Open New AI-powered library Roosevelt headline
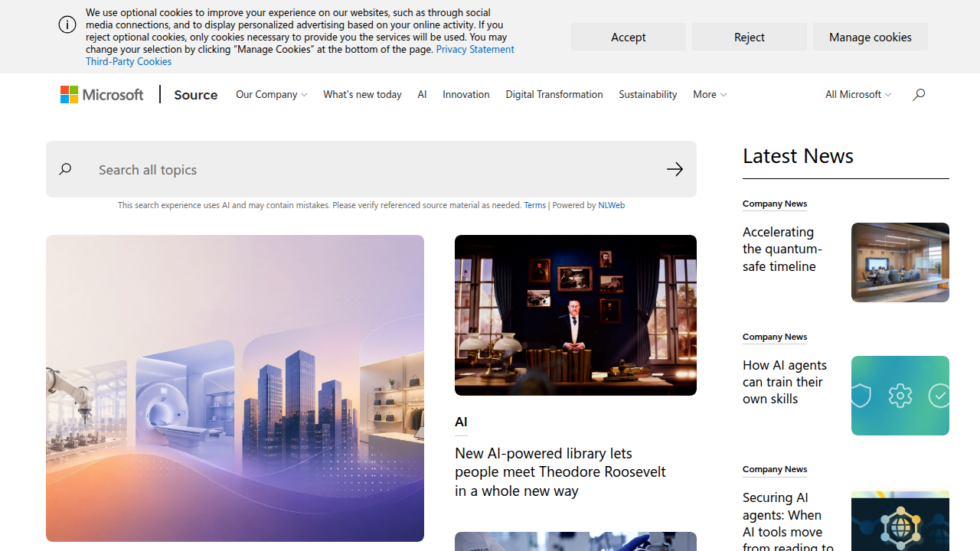The height and width of the screenshot is (551, 980). (x=560, y=471)
